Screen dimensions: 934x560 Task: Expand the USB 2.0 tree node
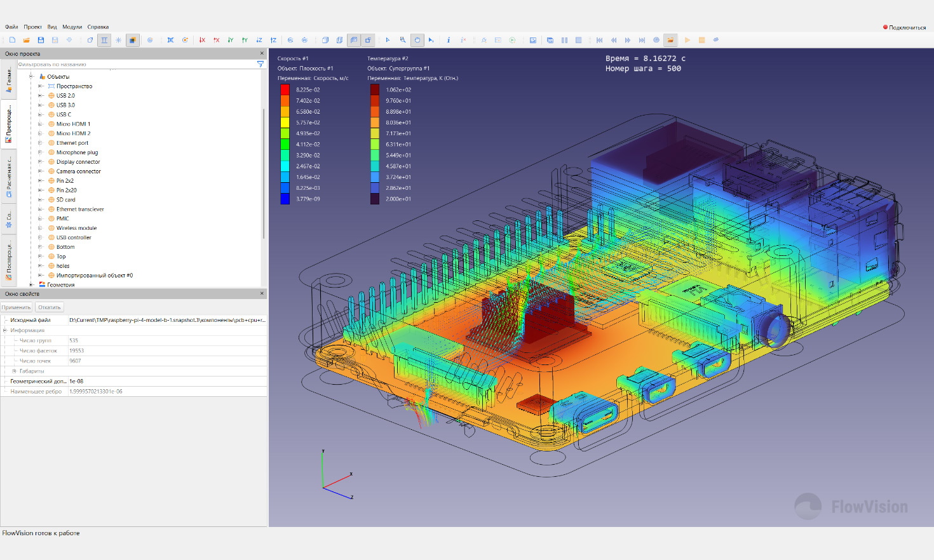tap(40, 96)
